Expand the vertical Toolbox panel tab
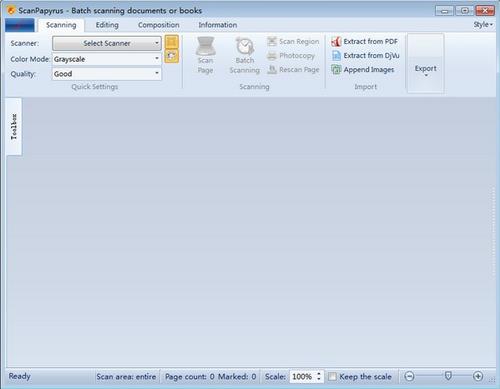 [x=14, y=127]
